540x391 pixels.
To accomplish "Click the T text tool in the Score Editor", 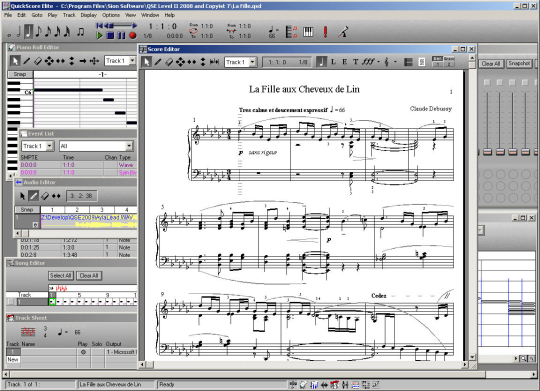I will click(x=355, y=62).
